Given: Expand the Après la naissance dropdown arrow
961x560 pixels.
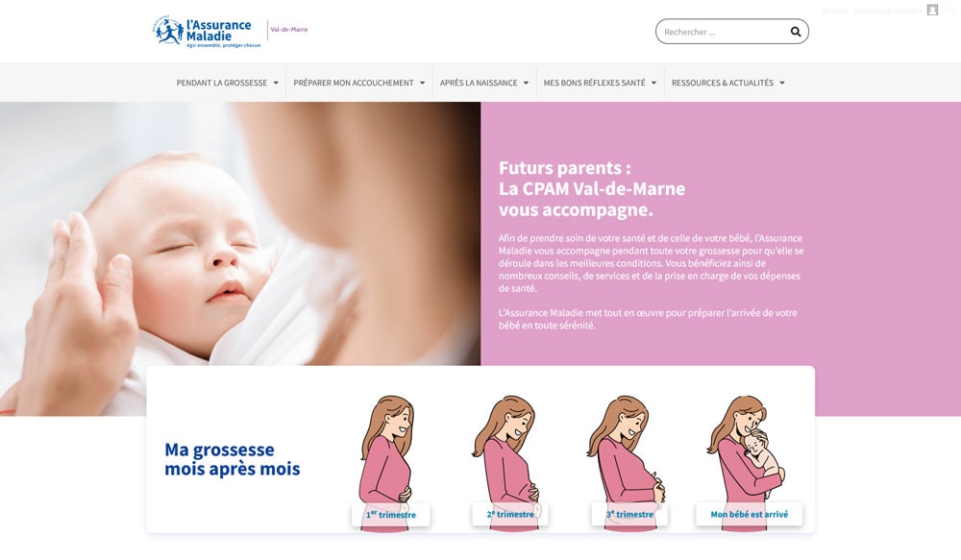Looking at the screenshot, I should (526, 84).
